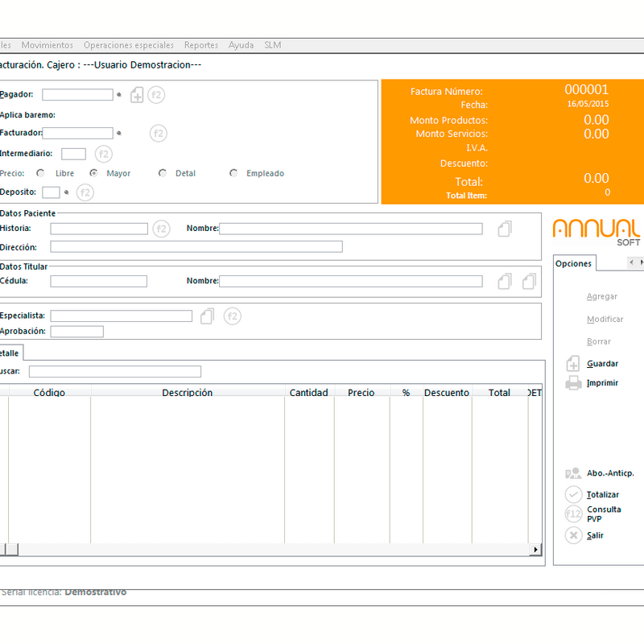644x644 pixels.
Task: Open the f2 lookup next to Especialista
Action: tap(233, 316)
